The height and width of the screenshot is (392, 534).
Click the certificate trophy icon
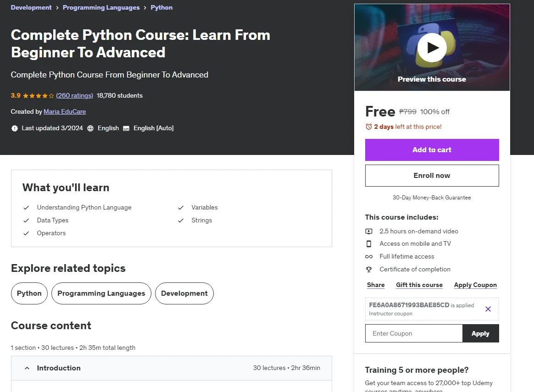(x=369, y=270)
